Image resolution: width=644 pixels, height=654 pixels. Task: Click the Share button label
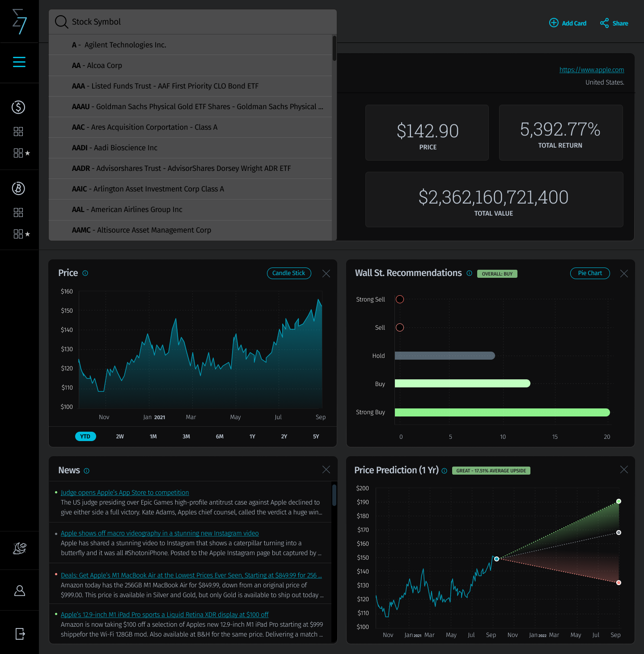620,23
